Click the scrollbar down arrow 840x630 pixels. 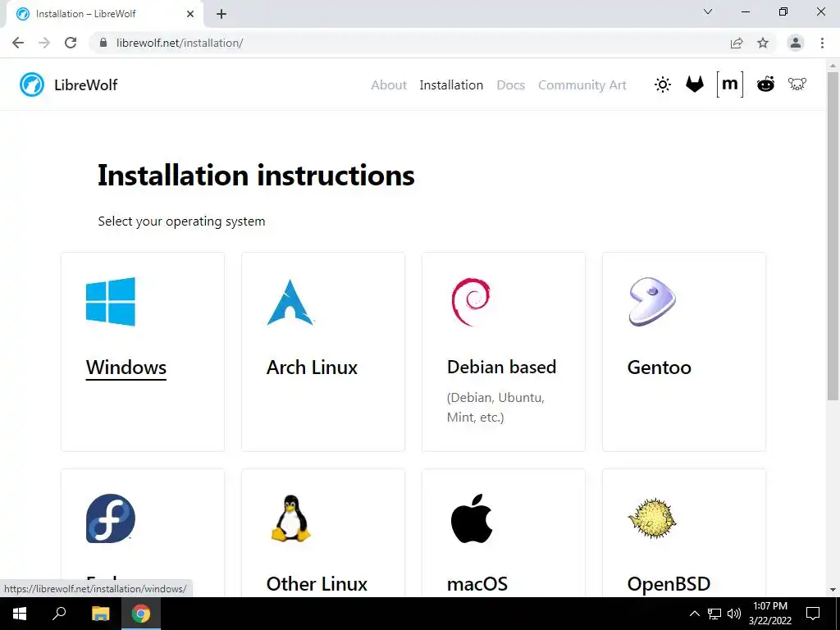(833, 591)
